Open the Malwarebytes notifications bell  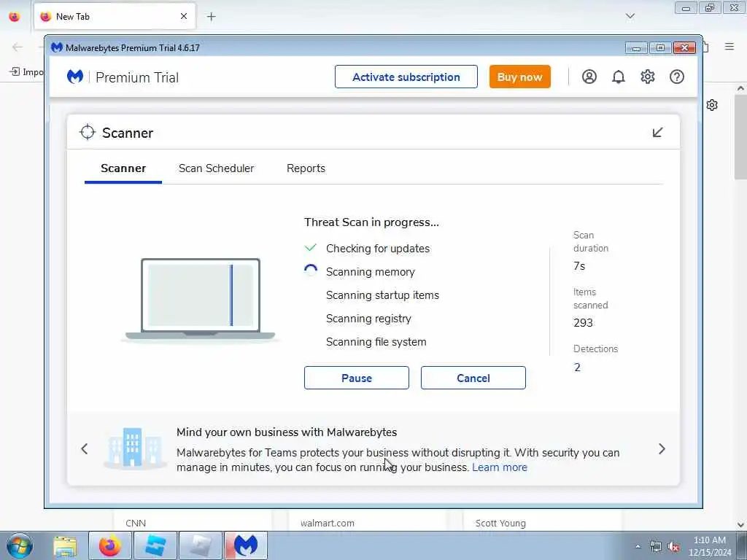pos(619,77)
